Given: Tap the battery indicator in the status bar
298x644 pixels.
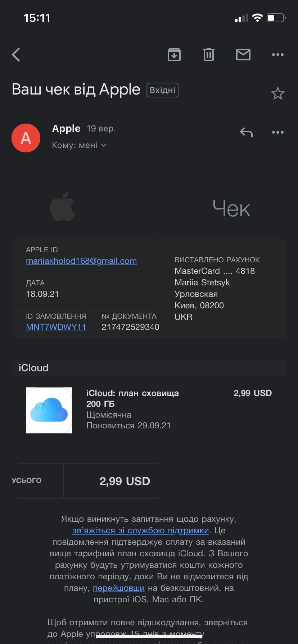Looking at the screenshot, I should tap(276, 18).
